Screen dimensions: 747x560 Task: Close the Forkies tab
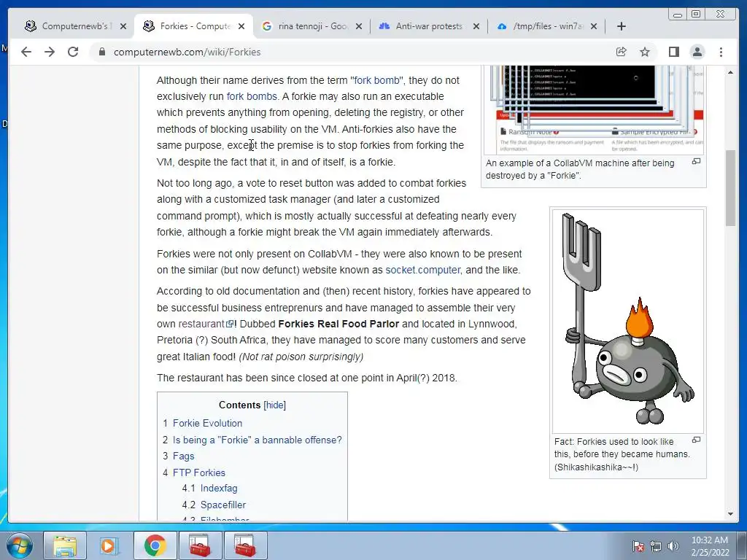(x=241, y=26)
